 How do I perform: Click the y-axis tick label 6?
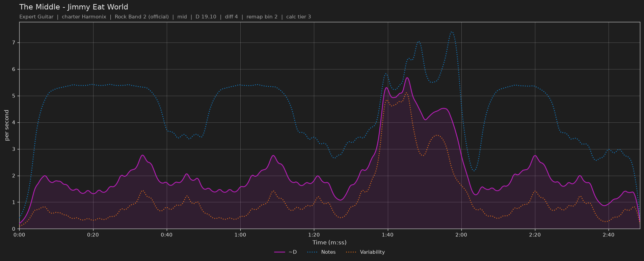click(x=14, y=69)
